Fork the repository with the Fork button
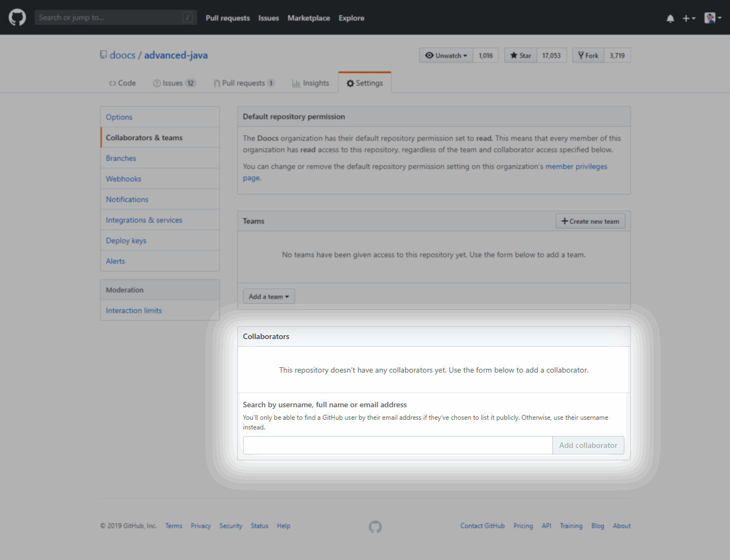Image resolution: width=730 pixels, height=560 pixels. coord(588,55)
